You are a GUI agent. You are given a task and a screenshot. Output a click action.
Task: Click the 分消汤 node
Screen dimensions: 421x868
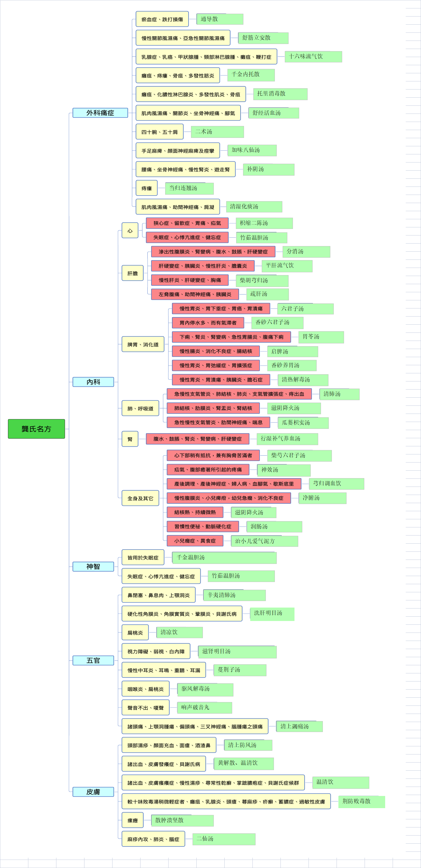pos(306,252)
